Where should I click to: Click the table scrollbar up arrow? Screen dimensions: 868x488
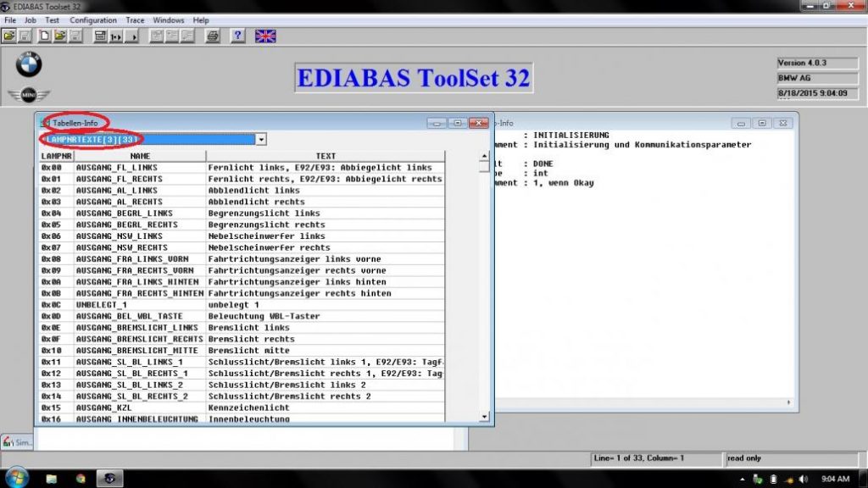pyautogui.click(x=484, y=156)
